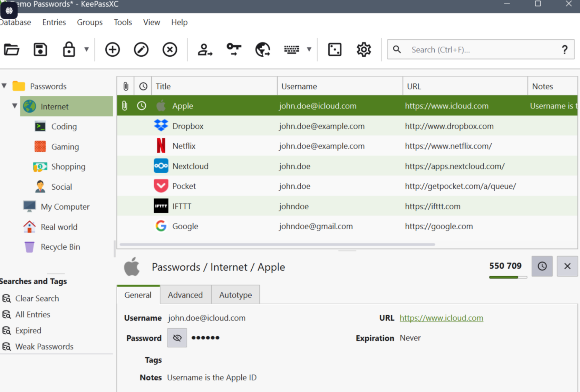Sort entries by the Notes column header
Image resolution: width=580 pixels, height=392 pixels.
553,86
